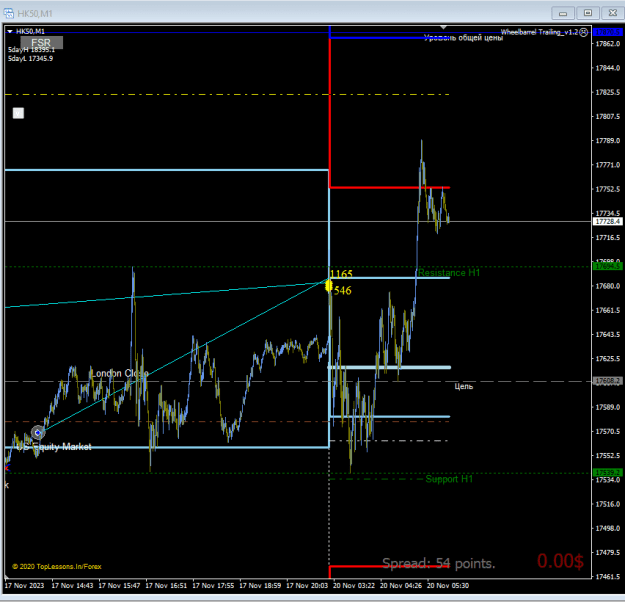This screenshot has height=602, width=625.
Task: Click the green price tag 17694.5
Action: click(607, 266)
